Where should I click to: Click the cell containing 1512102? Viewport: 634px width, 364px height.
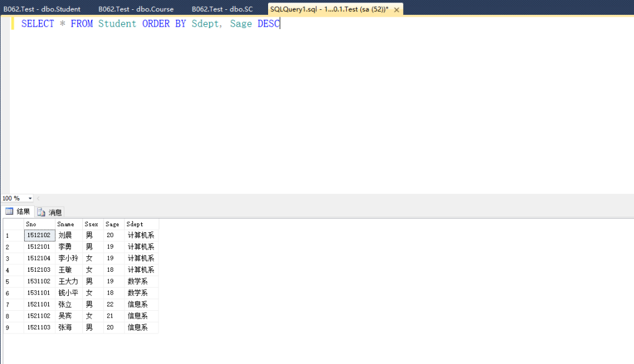[39, 235]
